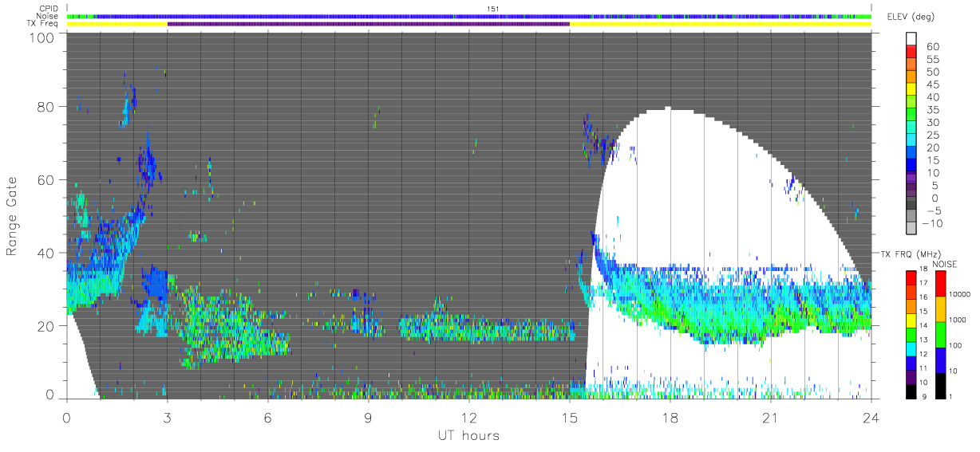Click the 'Noise' label at top left

49,16
